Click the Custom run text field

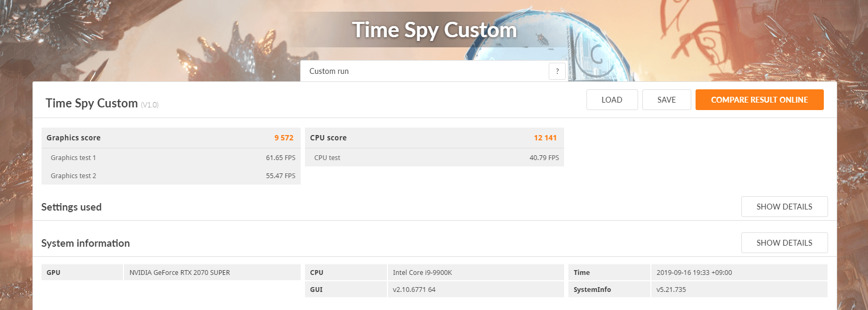[x=424, y=71]
